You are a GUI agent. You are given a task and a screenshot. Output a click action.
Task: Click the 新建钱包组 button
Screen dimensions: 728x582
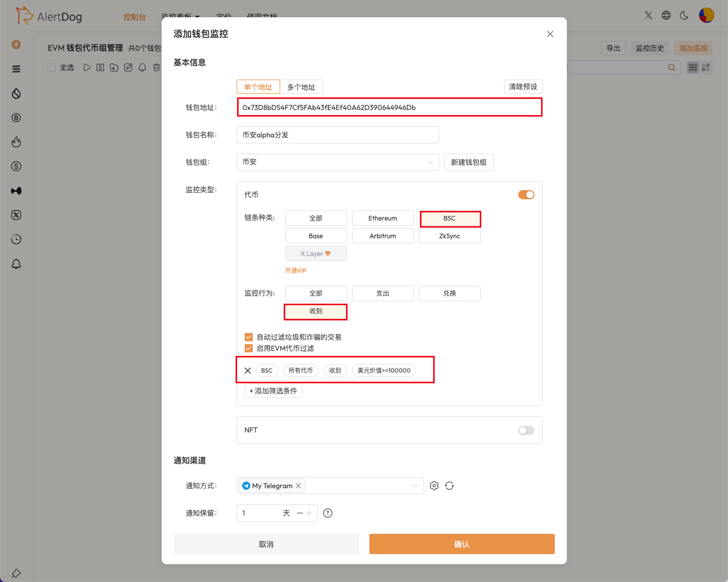(x=469, y=162)
